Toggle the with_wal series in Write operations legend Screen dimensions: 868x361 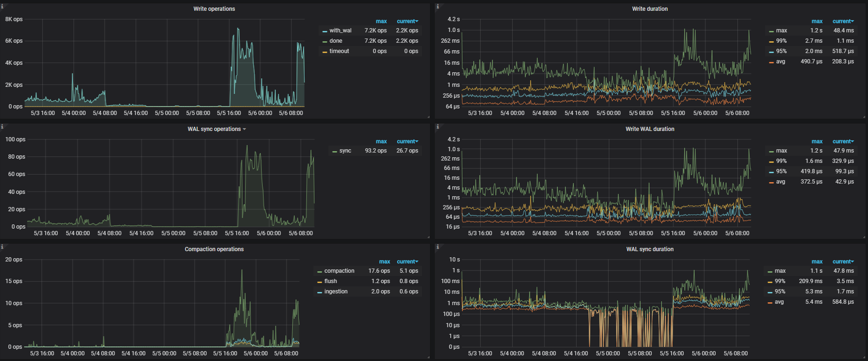coord(340,31)
